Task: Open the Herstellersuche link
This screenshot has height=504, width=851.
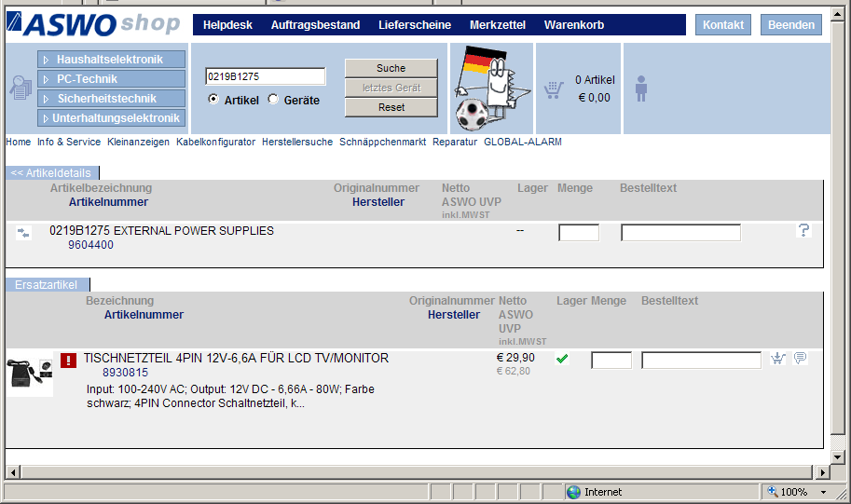Action: [297, 142]
